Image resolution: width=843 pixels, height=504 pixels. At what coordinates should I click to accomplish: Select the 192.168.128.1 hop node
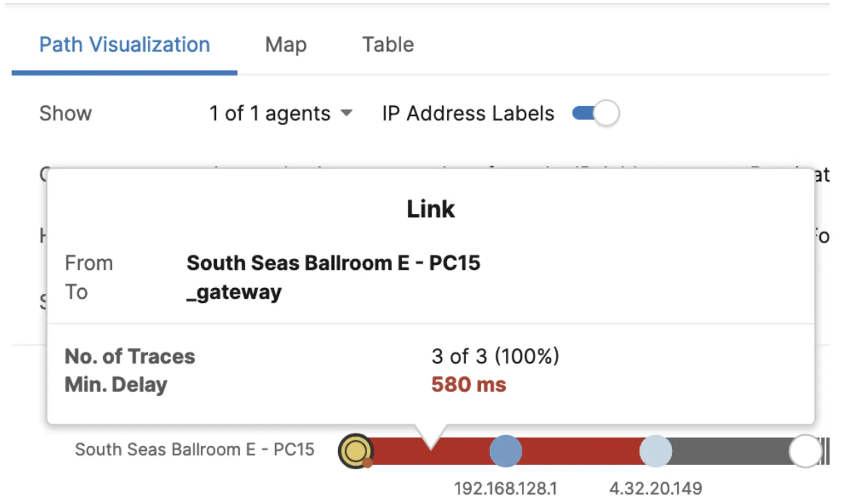click(x=505, y=450)
